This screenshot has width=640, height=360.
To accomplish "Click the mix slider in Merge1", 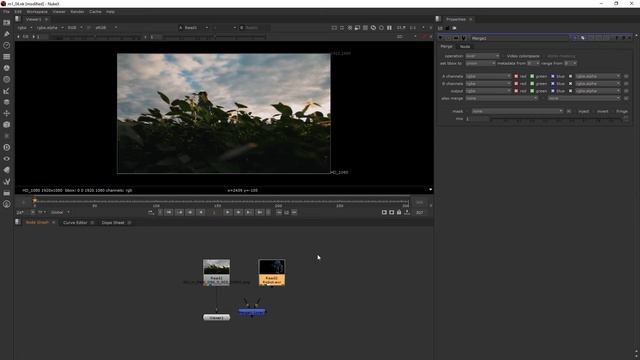I will (x=558, y=119).
